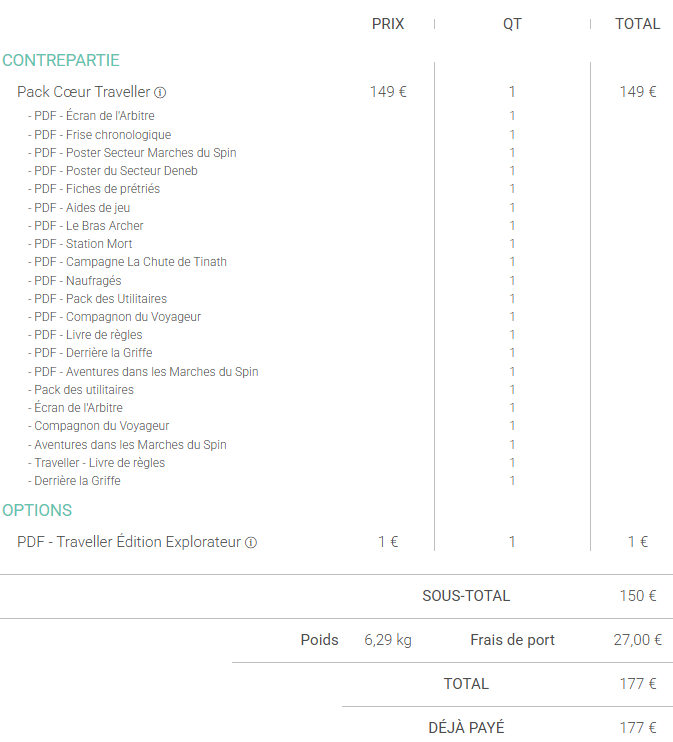
Task: Click the Traveller - Livre de règles item
Action: [x=99, y=463]
